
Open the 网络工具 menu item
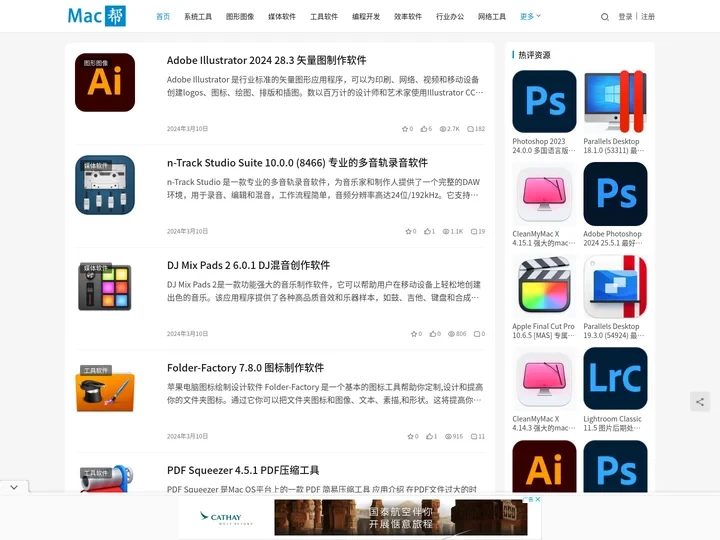492,17
